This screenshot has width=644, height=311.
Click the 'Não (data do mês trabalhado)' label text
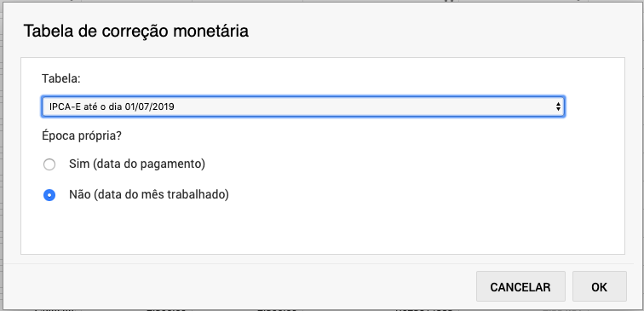[149, 194]
